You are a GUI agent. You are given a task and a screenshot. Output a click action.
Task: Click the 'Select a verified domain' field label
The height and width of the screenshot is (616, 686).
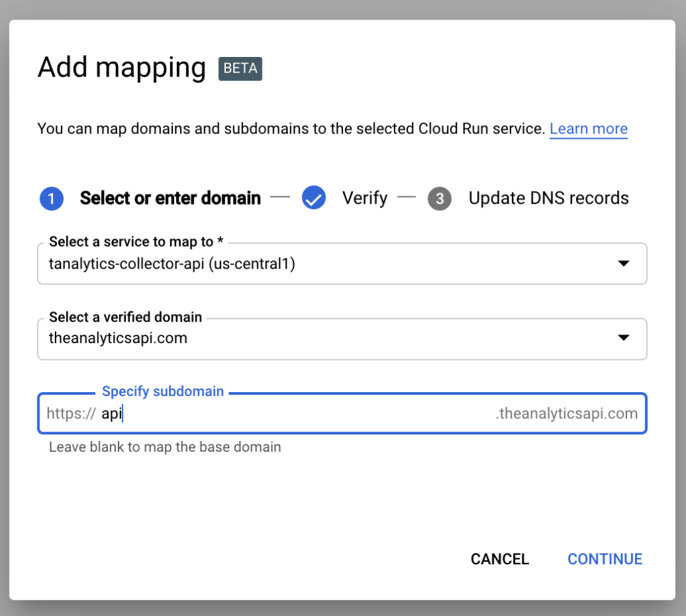point(125,317)
